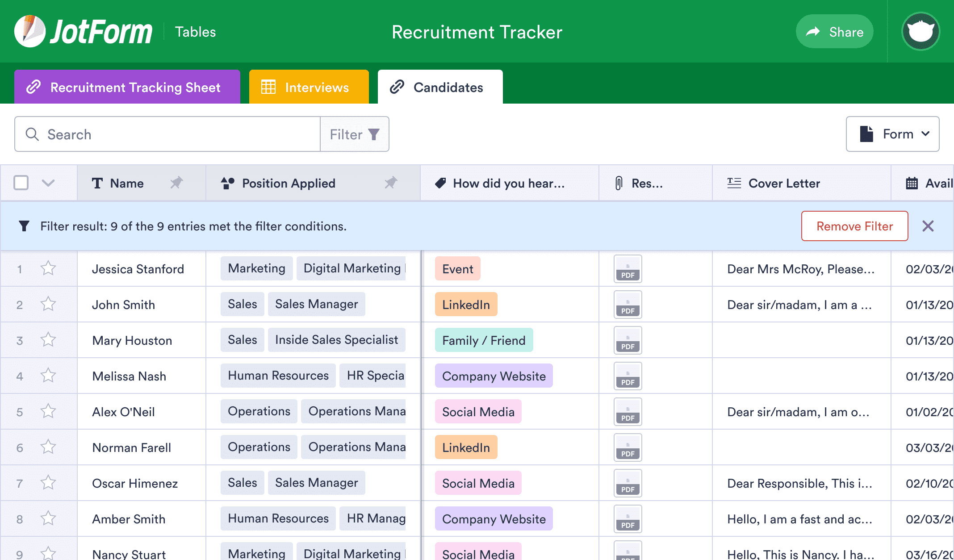Click the Share arrow icon
954x560 pixels.
(x=812, y=31)
